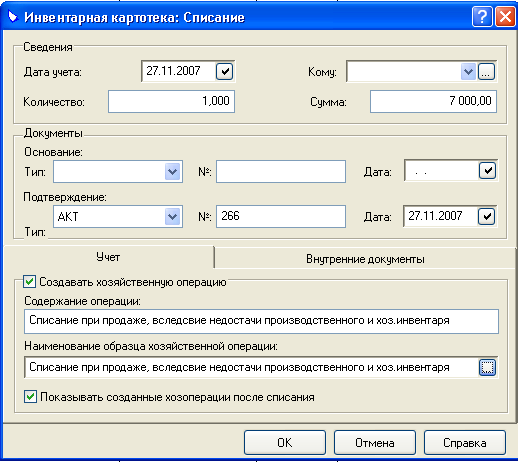Open sample operation browse icon in Наименование образца field
Viewport: 518px width, 462px height.
tap(487, 367)
